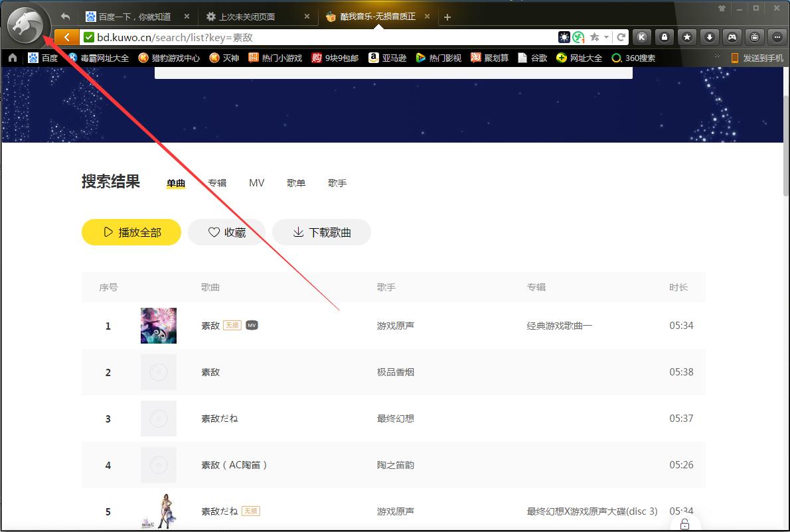Click the Cheetah browser logo menu
This screenshot has width=790, height=532.
pos(27,25)
